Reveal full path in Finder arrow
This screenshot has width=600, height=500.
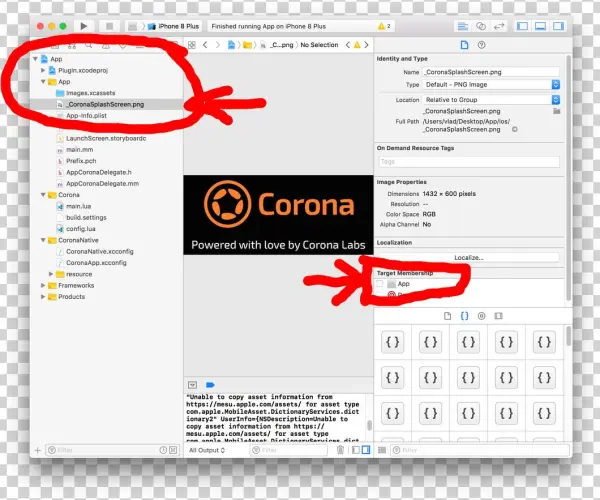click(x=515, y=129)
